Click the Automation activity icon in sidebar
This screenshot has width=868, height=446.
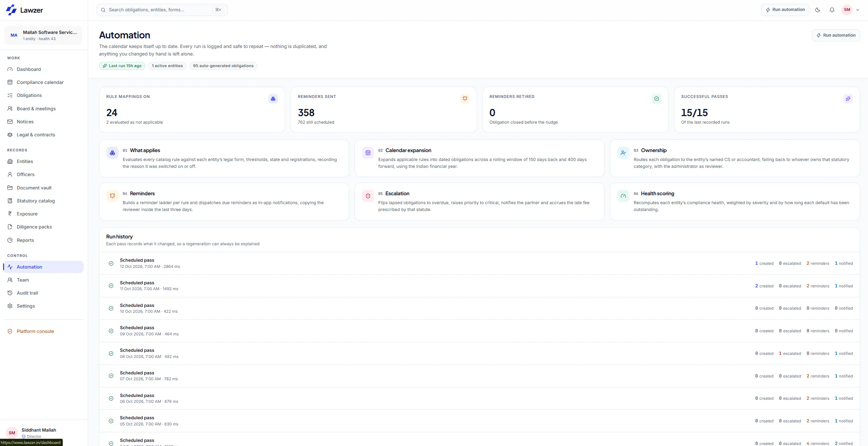coord(10,267)
